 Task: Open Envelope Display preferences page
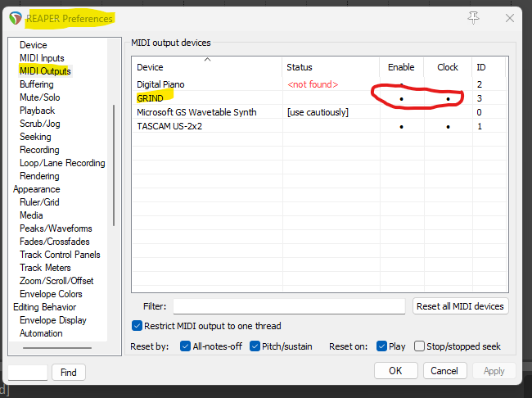tap(53, 320)
